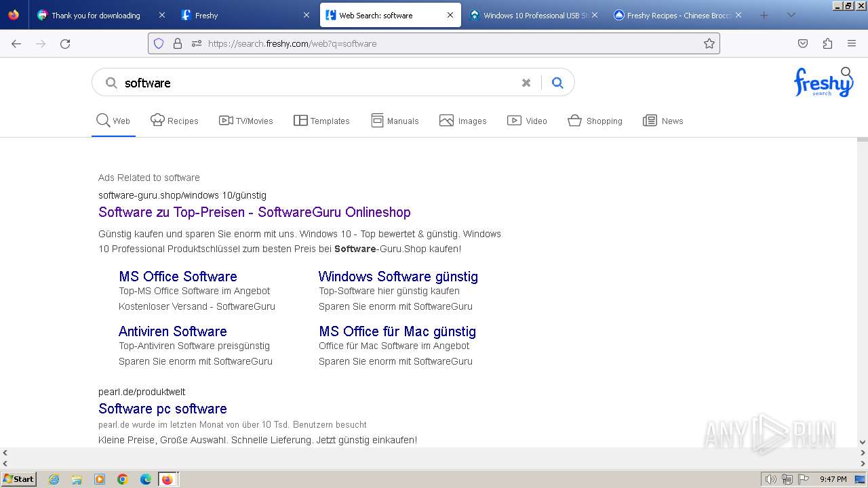This screenshot has width=868, height=488.
Task: Open the Antiviren Software sitelink
Action: coord(173,331)
